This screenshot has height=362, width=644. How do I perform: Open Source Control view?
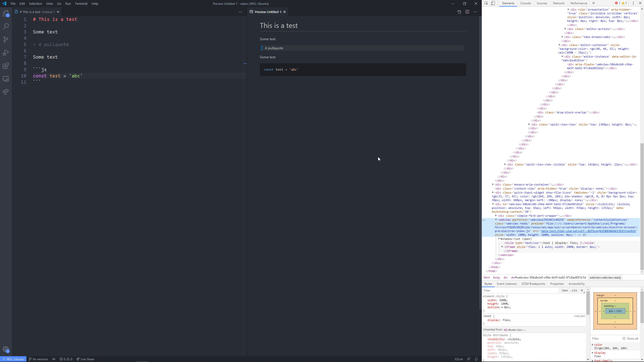[x=6, y=39]
